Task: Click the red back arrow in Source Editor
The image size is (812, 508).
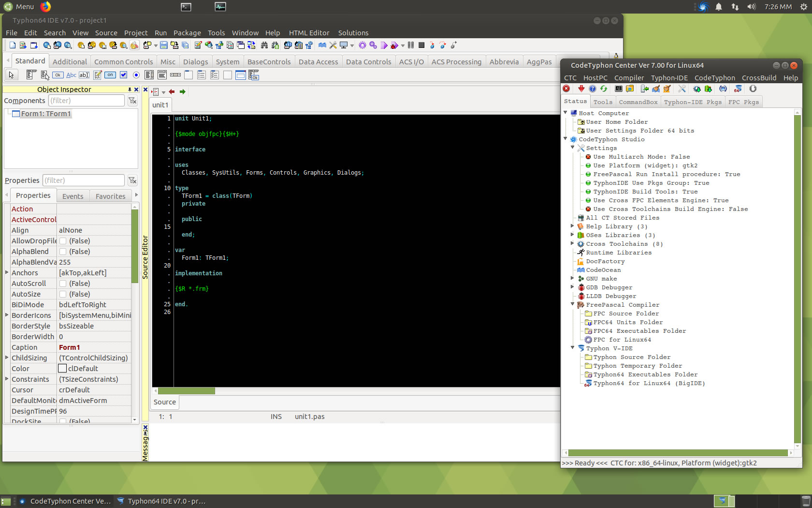Action: pos(172,92)
